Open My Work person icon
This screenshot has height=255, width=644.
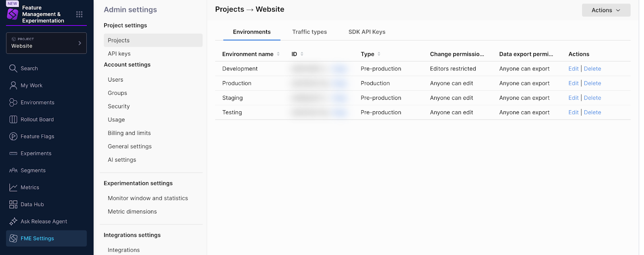13,85
